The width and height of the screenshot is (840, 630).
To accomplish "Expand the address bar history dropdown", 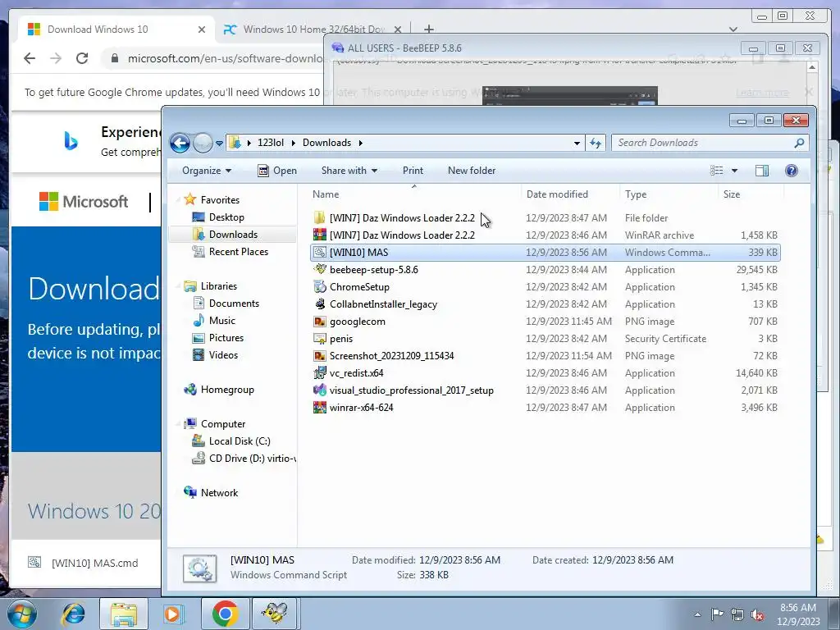I will 577,143.
